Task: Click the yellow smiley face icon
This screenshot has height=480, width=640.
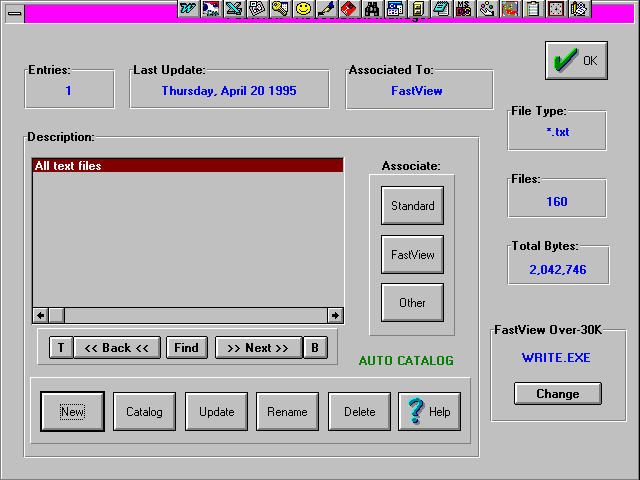Action: pos(303,8)
